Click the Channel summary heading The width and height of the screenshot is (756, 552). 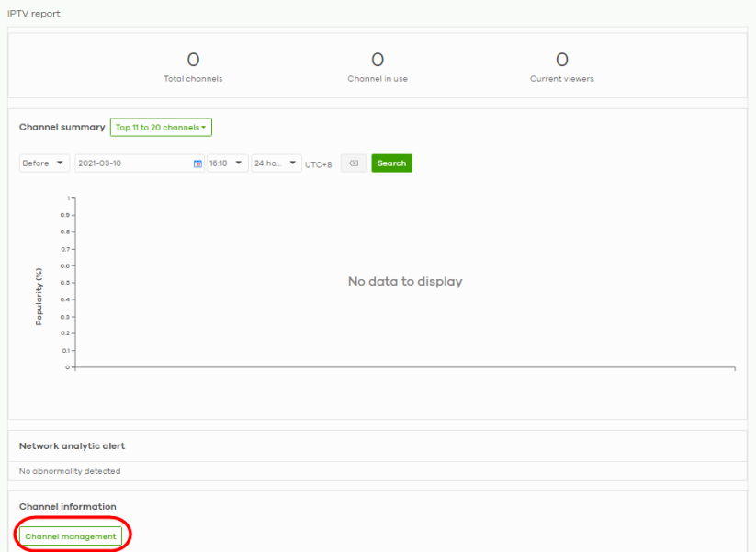62,128
